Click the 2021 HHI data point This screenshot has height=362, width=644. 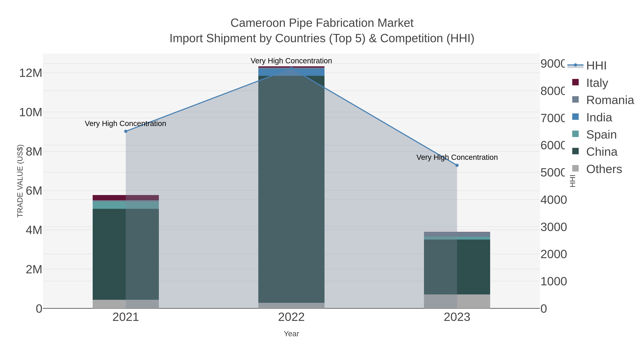coord(126,131)
